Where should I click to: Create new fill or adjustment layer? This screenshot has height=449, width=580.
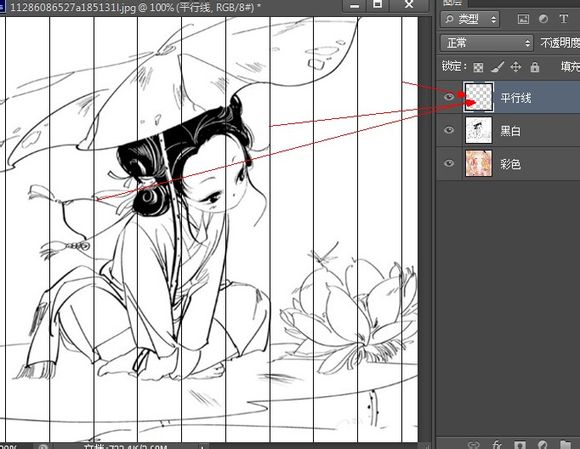tap(542, 445)
